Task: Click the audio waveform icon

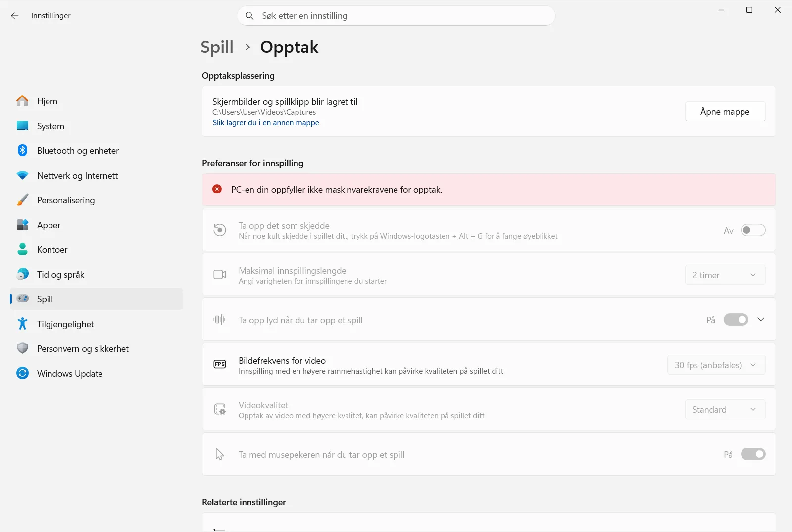Action: click(x=219, y=320)
